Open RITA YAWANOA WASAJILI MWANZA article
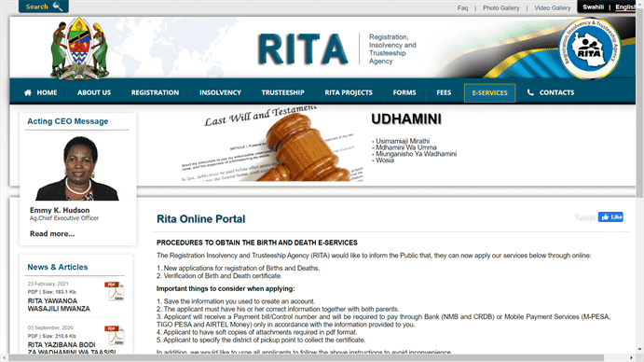This screenshot has width=644, height=362. tap(59, 305)
